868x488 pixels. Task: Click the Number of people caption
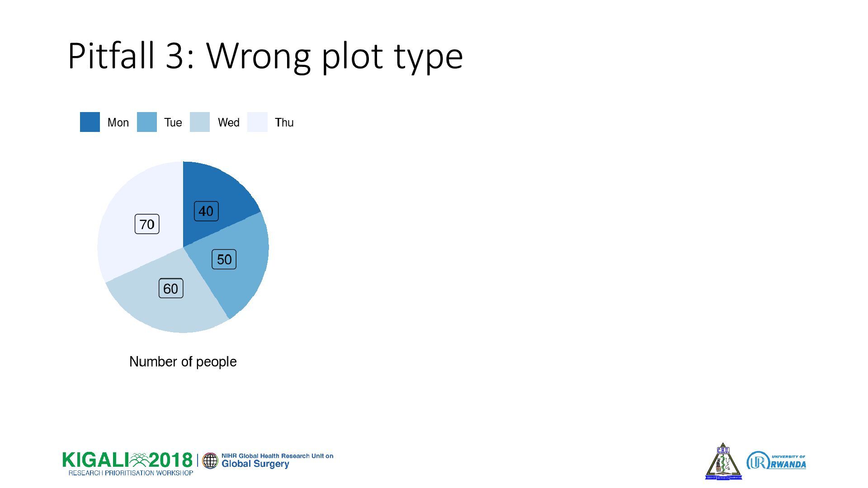[183, 361]
